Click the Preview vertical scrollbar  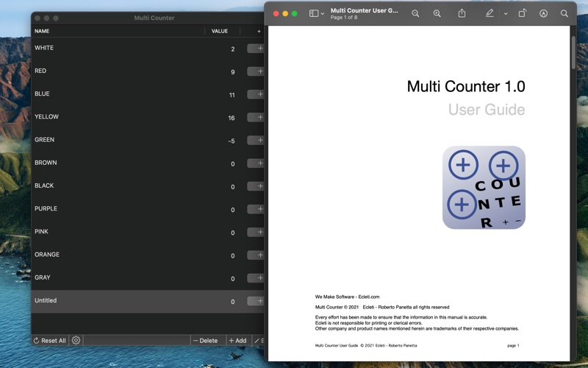tap(573, 52)
